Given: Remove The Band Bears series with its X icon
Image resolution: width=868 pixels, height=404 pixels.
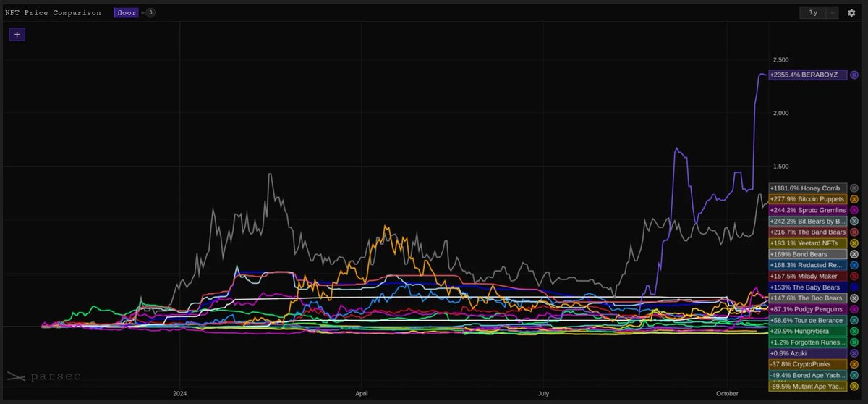Looking at the screenshot, I should (x=854, y=232).
